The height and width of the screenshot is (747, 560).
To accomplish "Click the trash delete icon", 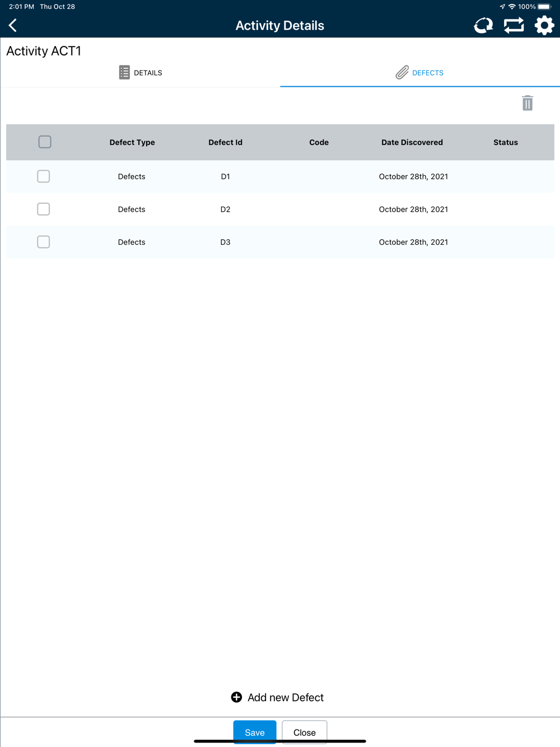I will tap(528, 103).
